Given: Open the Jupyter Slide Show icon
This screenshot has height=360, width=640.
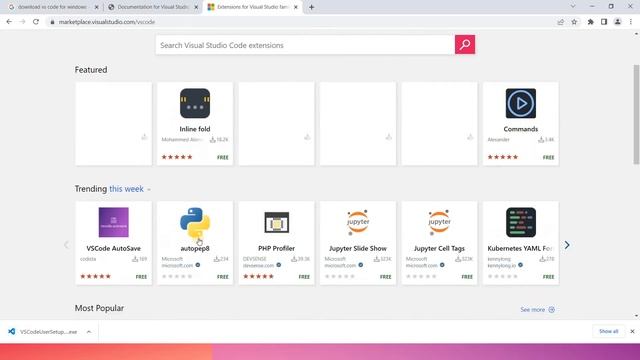Looking at the screenshot, I should 358,222.
